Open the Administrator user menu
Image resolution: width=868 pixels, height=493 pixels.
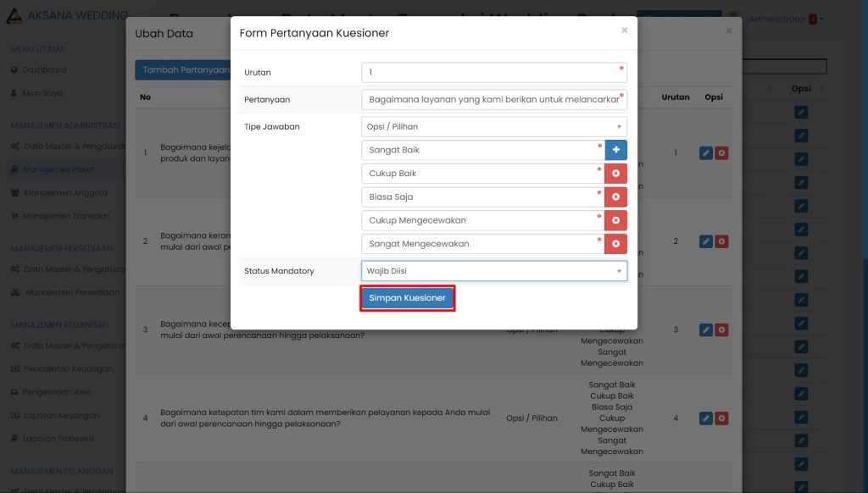pyautogui.click(x=786, y=19)
